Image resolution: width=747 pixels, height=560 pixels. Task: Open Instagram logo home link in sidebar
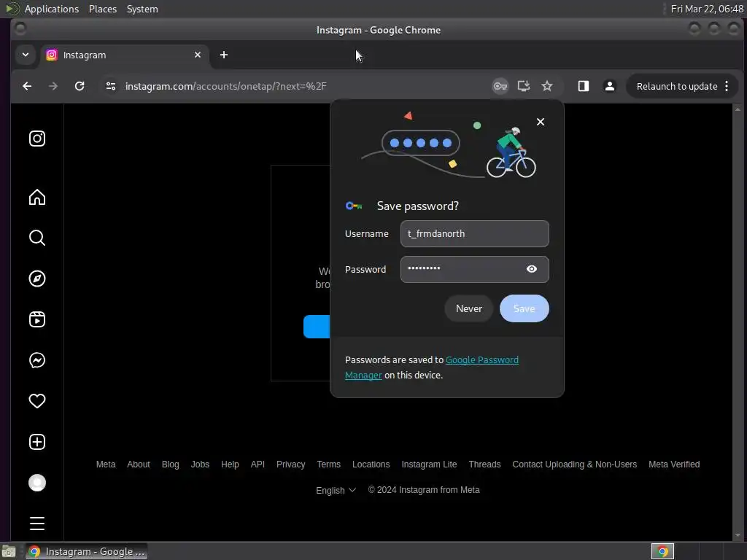coord(37,139)
